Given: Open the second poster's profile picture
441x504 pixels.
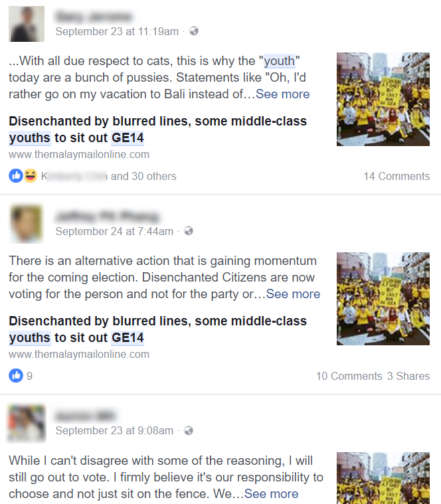Looking at the screenshot, I should tap(27, 223).
